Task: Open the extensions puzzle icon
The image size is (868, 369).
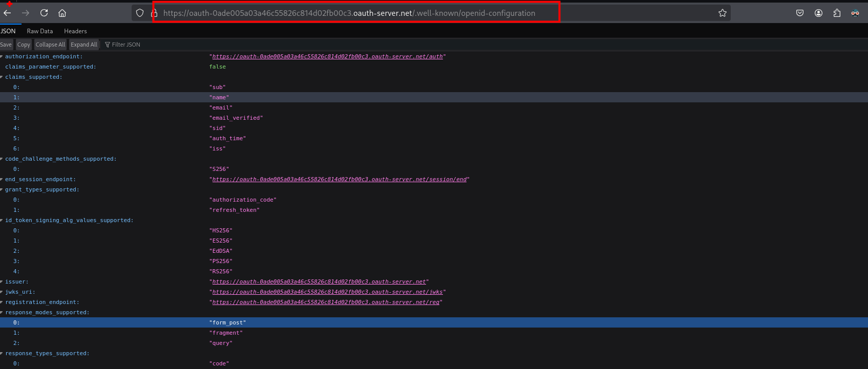Action: [x=837, y=13]
